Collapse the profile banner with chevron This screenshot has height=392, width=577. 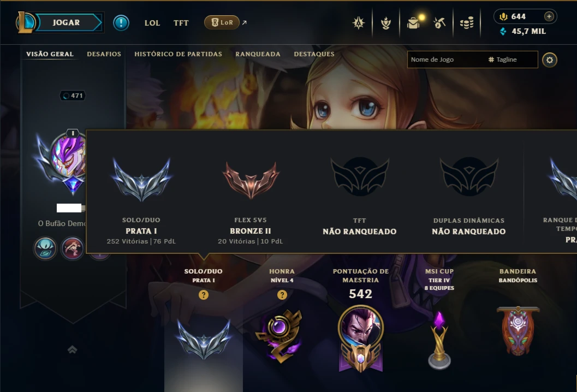[x=72, y=349]
